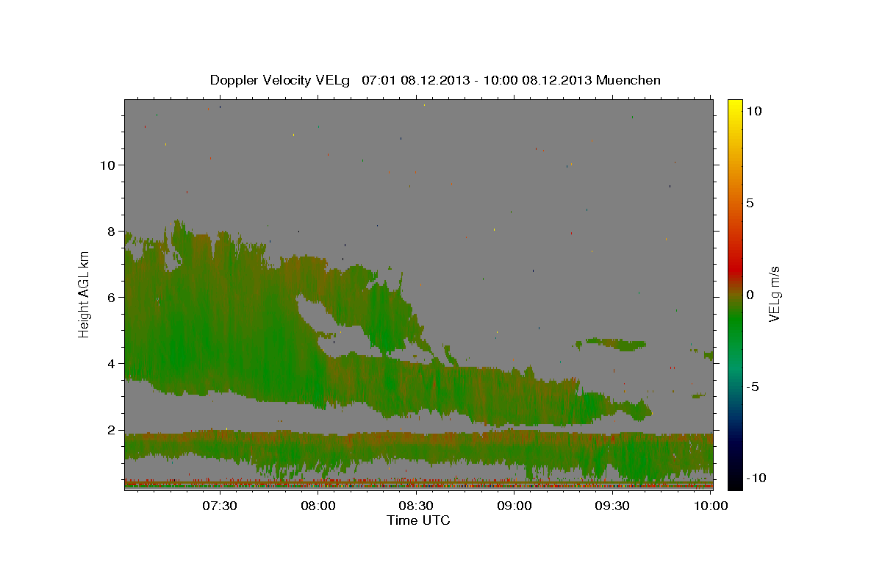
Task: Click the 'Height AGL km' axis label
Action: 84,294
